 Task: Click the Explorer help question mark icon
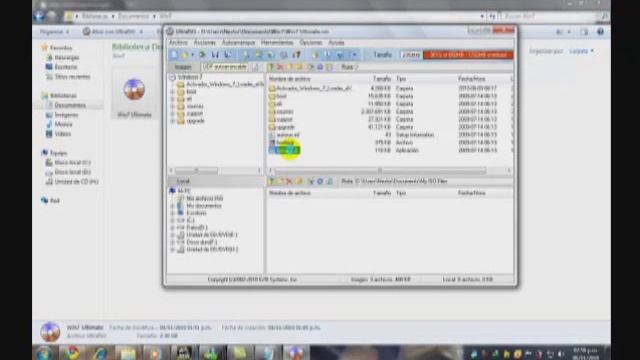pos(600,32)
